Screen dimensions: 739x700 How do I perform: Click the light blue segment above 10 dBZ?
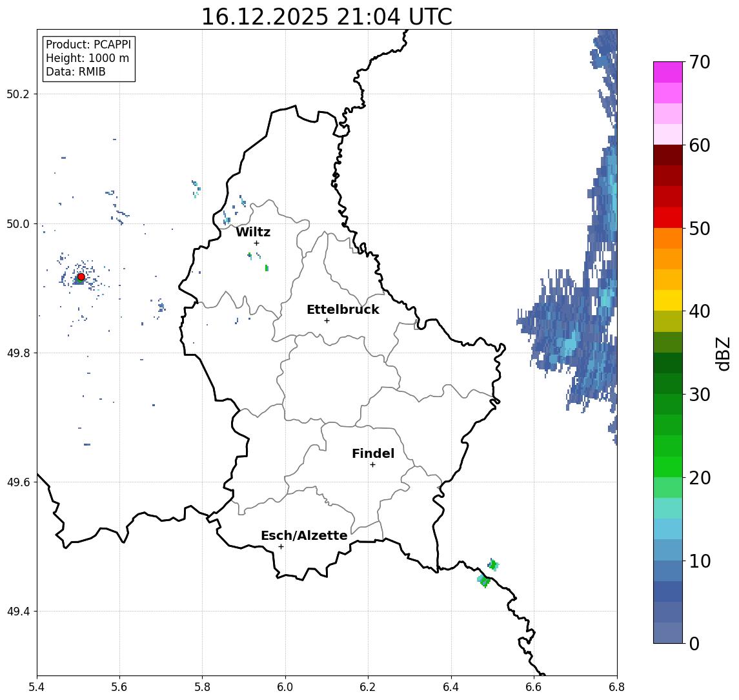click(668, 550)
